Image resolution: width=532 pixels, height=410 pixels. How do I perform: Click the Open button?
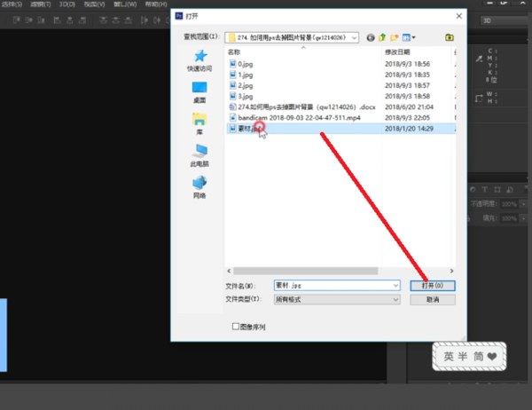point(433,286)
